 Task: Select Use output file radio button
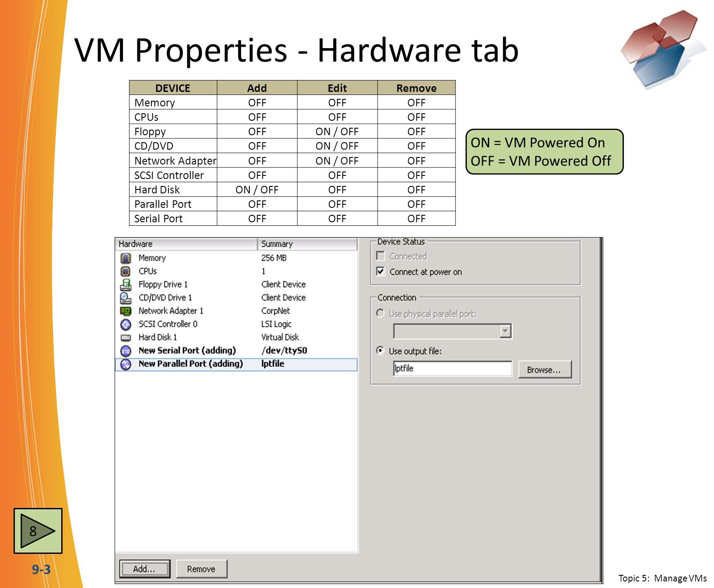pyautogui.click(x=380, y=350)
